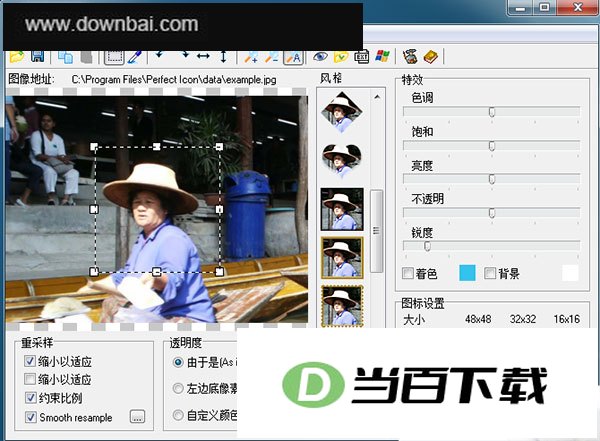Click the 锐度 sharpness slider handle
This screenshot has width=600, height=441.
[428, 246]
